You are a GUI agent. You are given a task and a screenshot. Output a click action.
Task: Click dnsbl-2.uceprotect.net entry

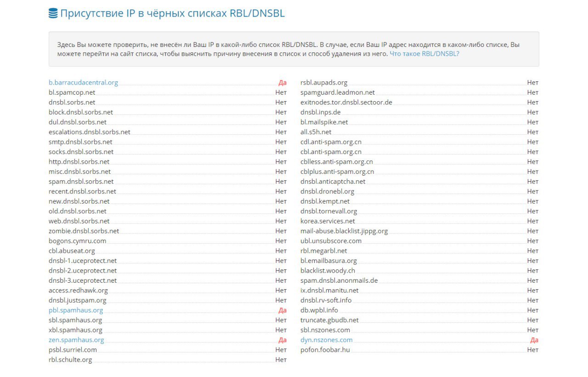coord(83,270)
